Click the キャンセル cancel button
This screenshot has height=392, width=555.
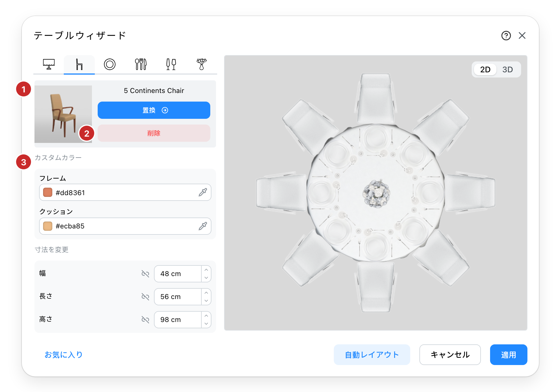click(x=450, y=355)
